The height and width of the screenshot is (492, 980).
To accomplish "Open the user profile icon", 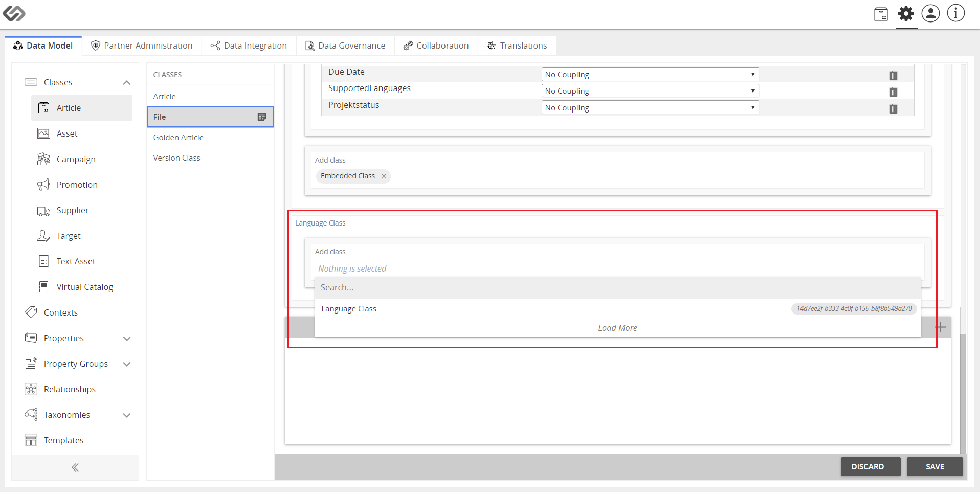I will (x=930, y=13).
